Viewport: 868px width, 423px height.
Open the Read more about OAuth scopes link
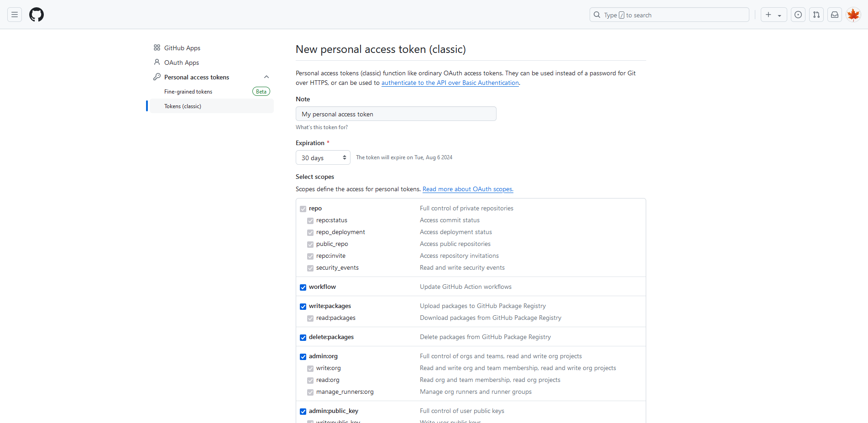pos(468,189)
